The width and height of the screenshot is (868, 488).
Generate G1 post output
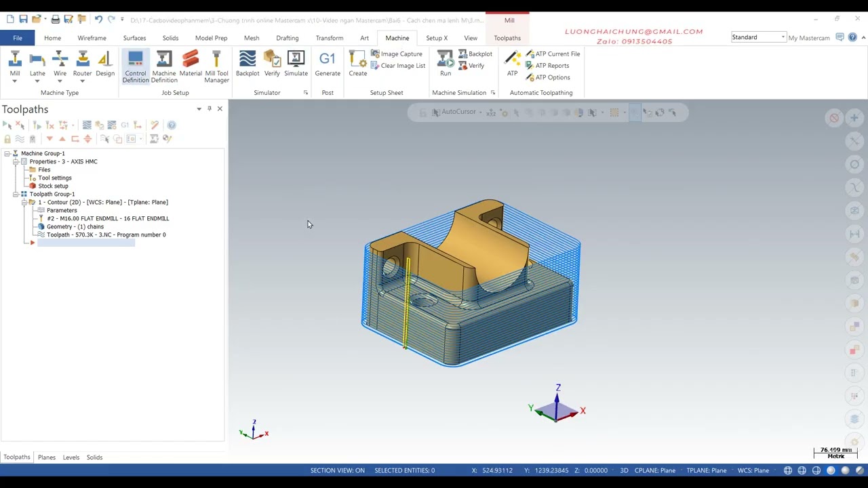328,64
